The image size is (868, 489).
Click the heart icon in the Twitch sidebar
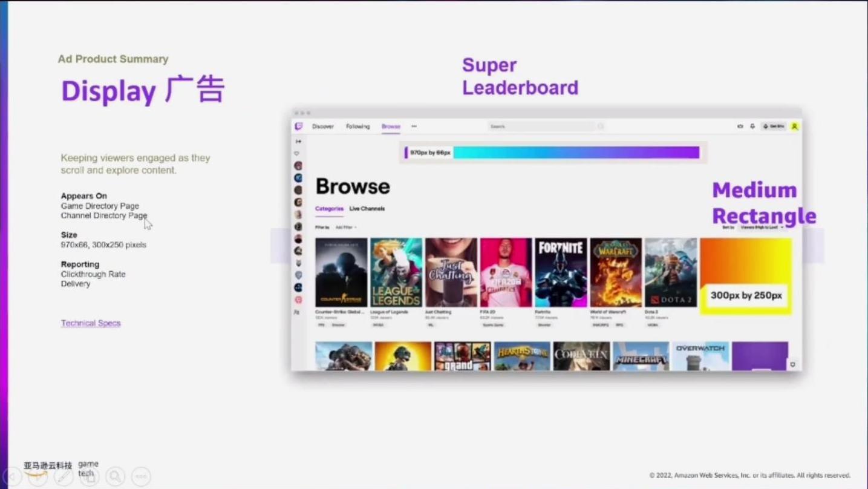pos(297,154)
